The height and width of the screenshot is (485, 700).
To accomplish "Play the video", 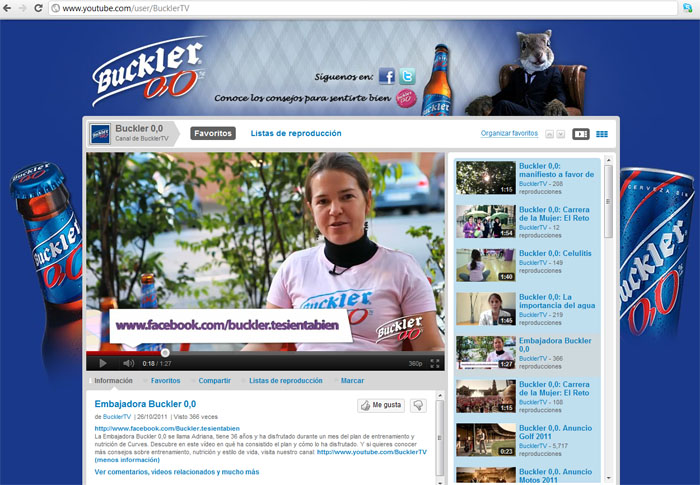I will point(103,364).
